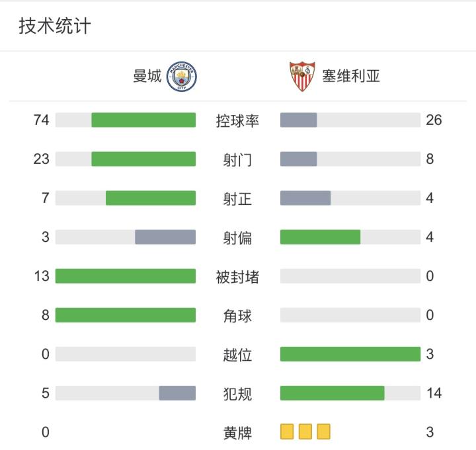Click the middle yellow card icon
This screenshot has height=450, width=476.
[305, 432]
